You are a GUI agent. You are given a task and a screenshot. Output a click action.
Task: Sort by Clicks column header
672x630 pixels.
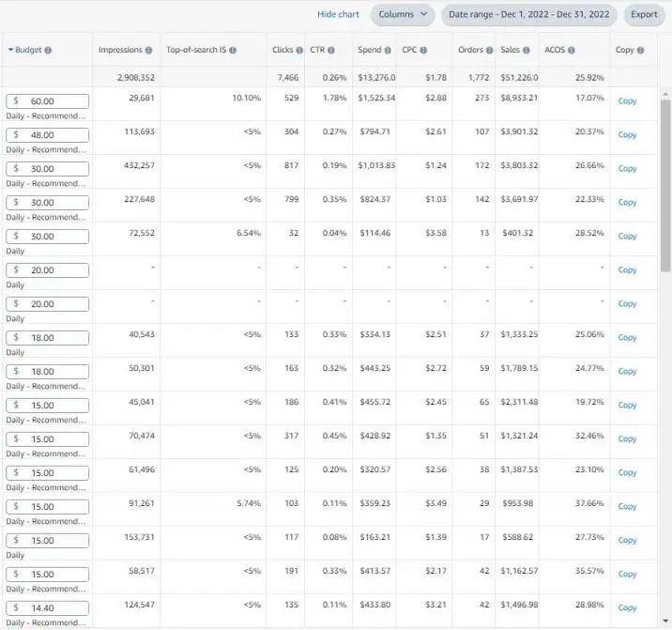point(283,50)
